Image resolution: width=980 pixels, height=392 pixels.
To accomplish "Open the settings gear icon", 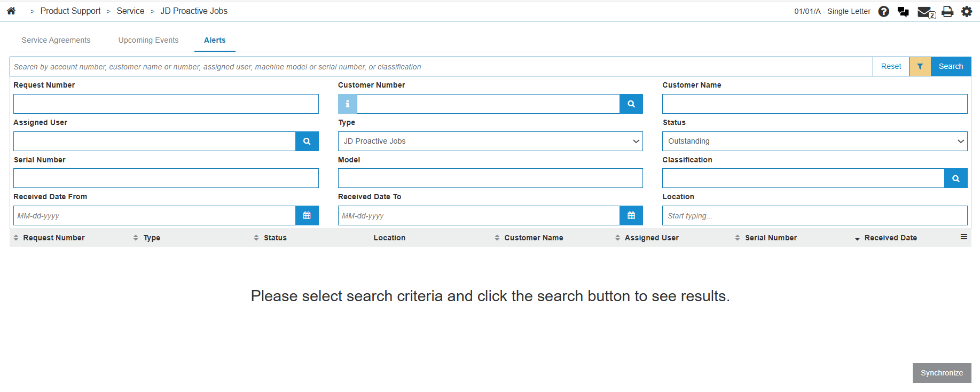I will (x=967, y=11).
